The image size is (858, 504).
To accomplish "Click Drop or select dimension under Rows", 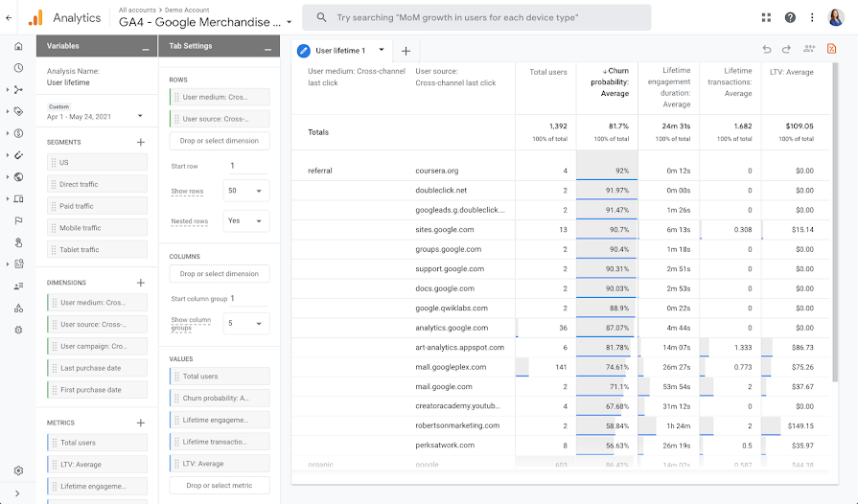I will tap(220, 141).
